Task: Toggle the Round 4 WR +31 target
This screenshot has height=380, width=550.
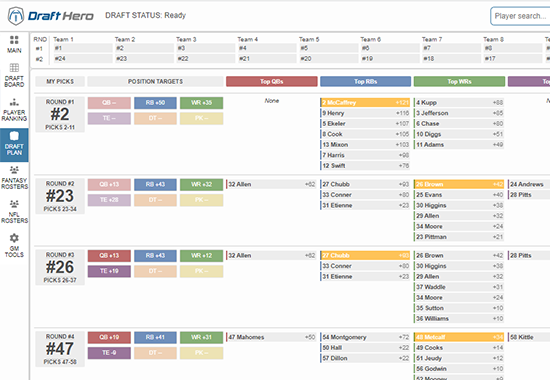Action: coord(201,338)
